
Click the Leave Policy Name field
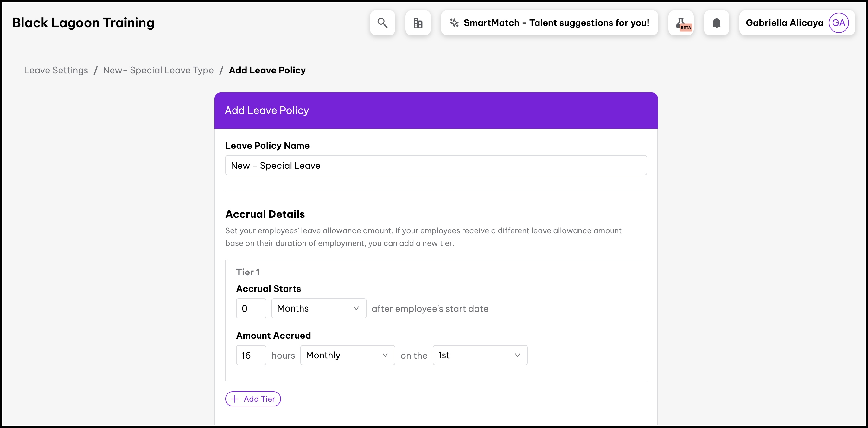[x=436, y=165]
